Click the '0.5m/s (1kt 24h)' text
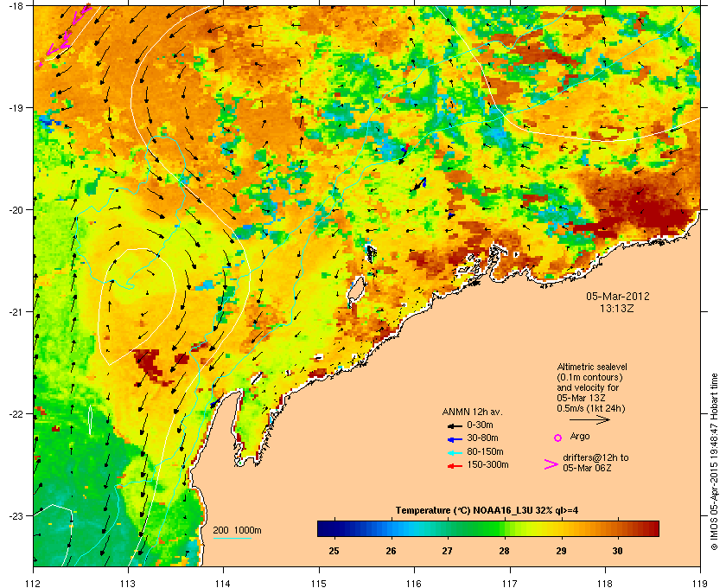The image size is (726, 588). click(591, 408)
